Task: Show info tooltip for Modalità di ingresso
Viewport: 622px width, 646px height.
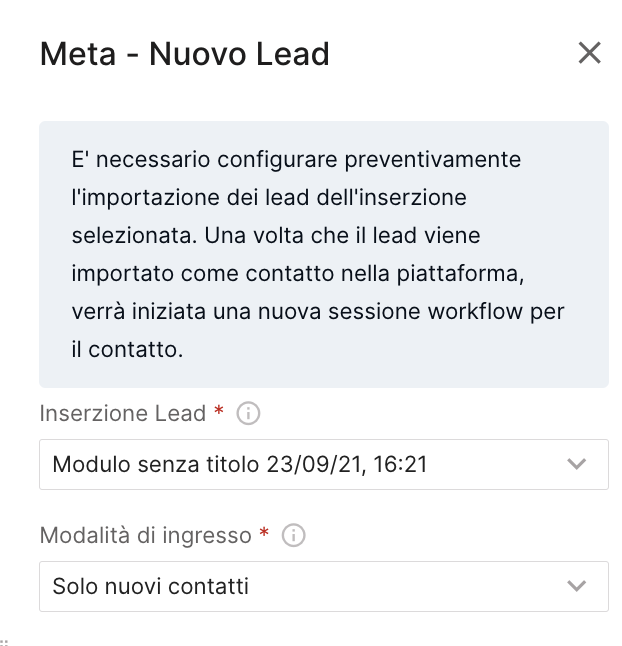Action: tap(293, 535)
